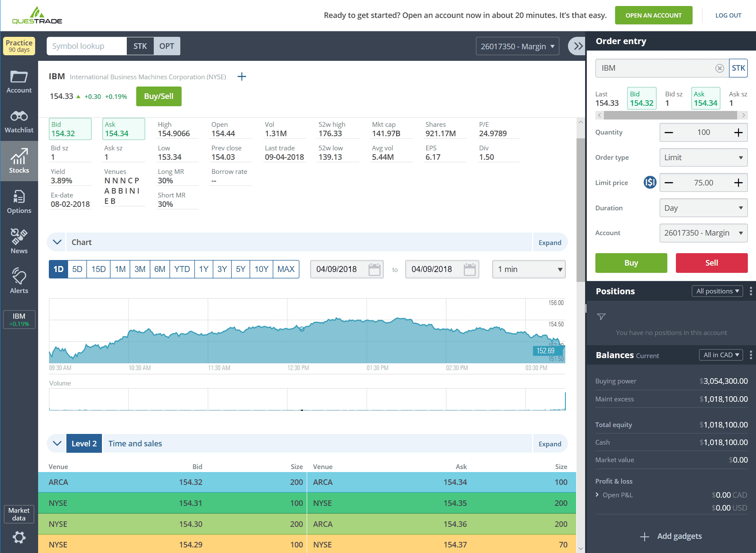Open the top account selector dropdown
This screenshot has width=756, height=553.
pyautogui.click(x=517, y=46)
